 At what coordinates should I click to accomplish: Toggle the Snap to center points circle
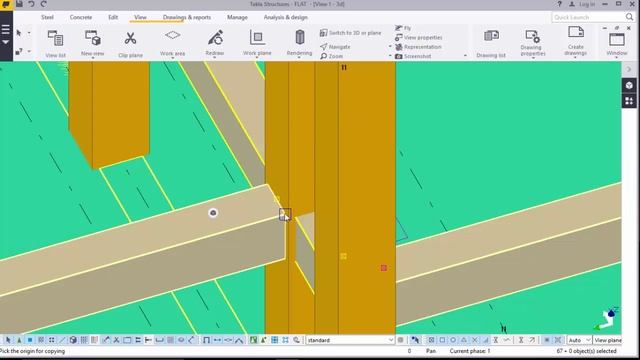453,340
